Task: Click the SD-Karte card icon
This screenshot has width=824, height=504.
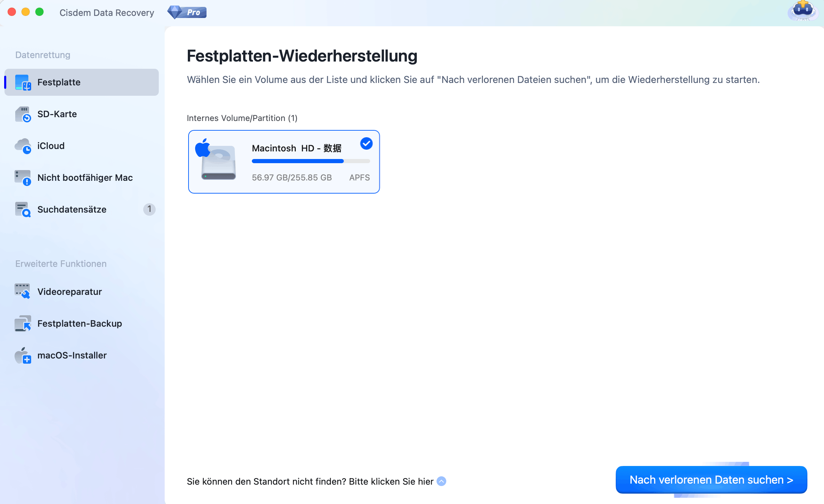Action: pos(23,114)
